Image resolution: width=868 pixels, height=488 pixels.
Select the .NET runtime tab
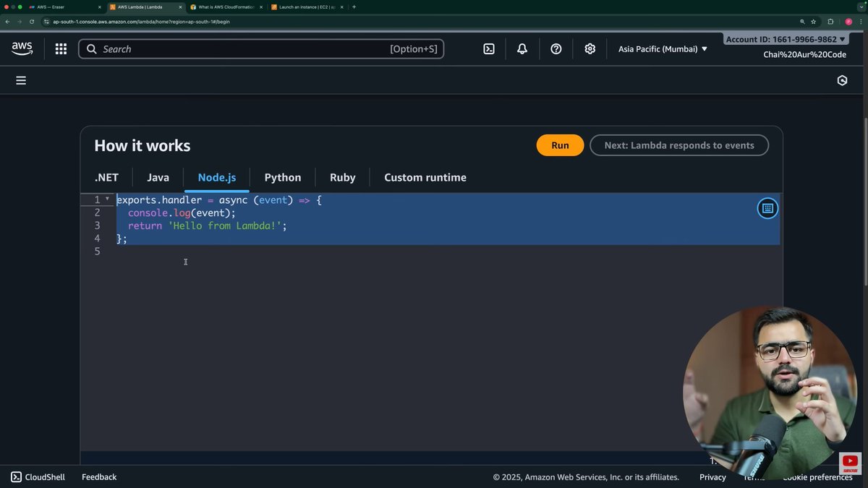[106, 178]
